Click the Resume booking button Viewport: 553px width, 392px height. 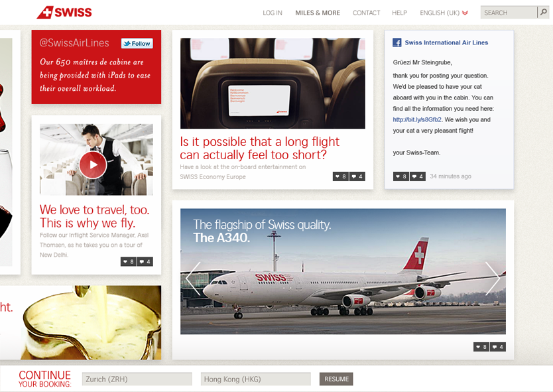pyautogui.click(x=336, y=379)
